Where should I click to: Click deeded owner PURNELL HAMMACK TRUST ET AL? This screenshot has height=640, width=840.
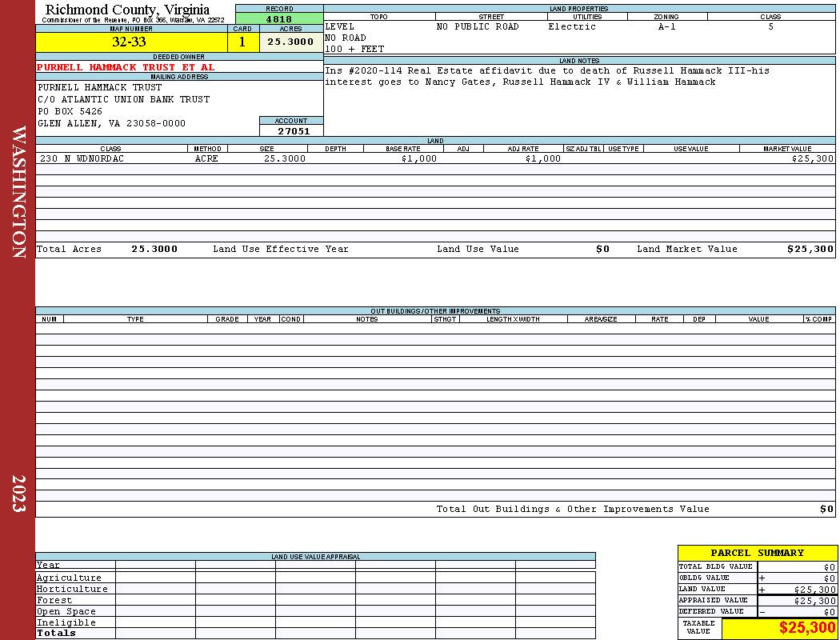(126, 67)
